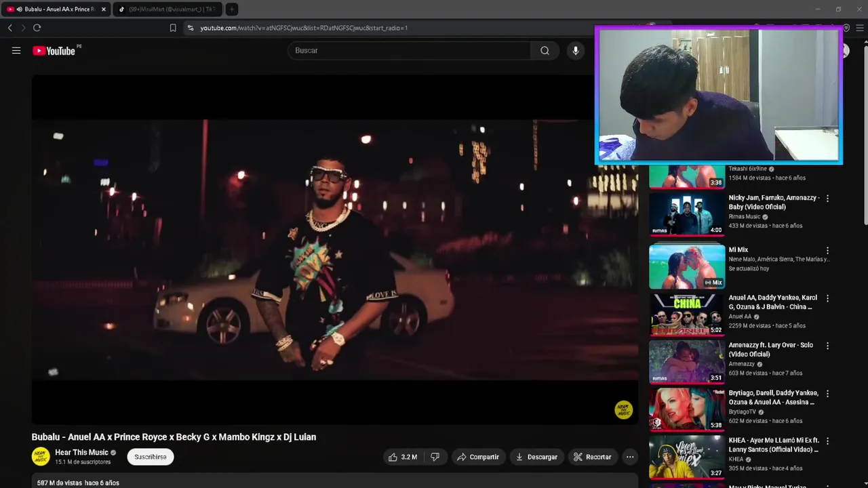This screenshot has height=488, width=868.
Task: Open options for Amenazzy Solo video
Action: pyautogui.click(x=827, y=346)
